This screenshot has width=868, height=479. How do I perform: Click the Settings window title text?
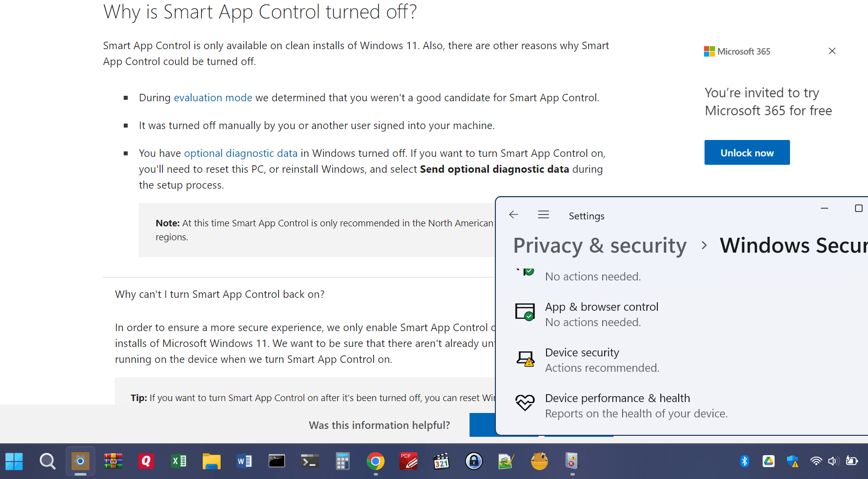click(x=587, y=216)
